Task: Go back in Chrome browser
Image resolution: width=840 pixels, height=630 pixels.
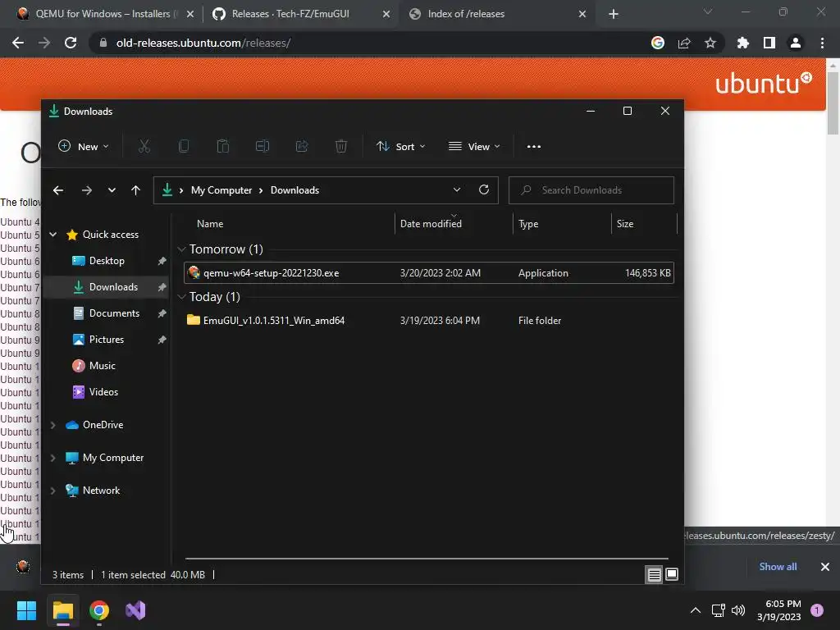Action: pyautogui.click(x=18, y=43)
